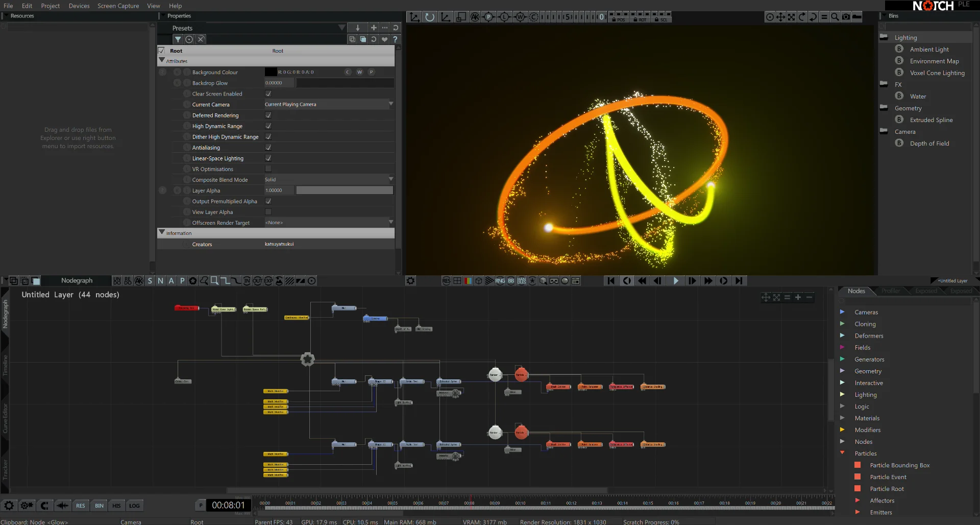Click the add preset plus icon
The image size is (980, 525).
click(x=374, y=28)
